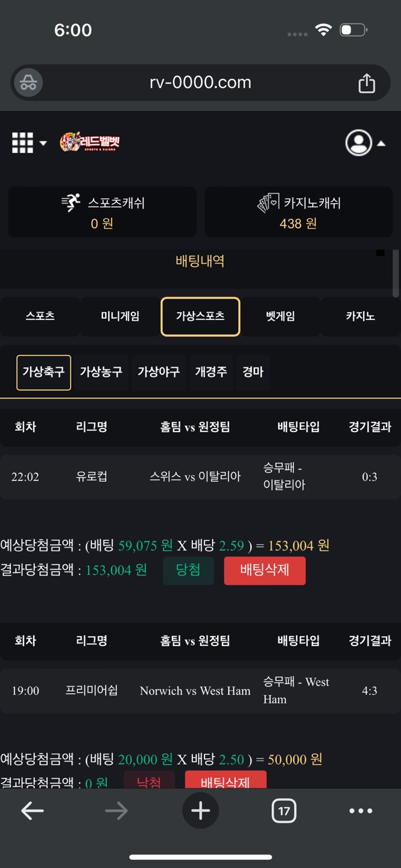The width and height of the screenshot is (401, 868).
Task: Switch to the 카지노 tab
Action: click(x=360, y=316)
